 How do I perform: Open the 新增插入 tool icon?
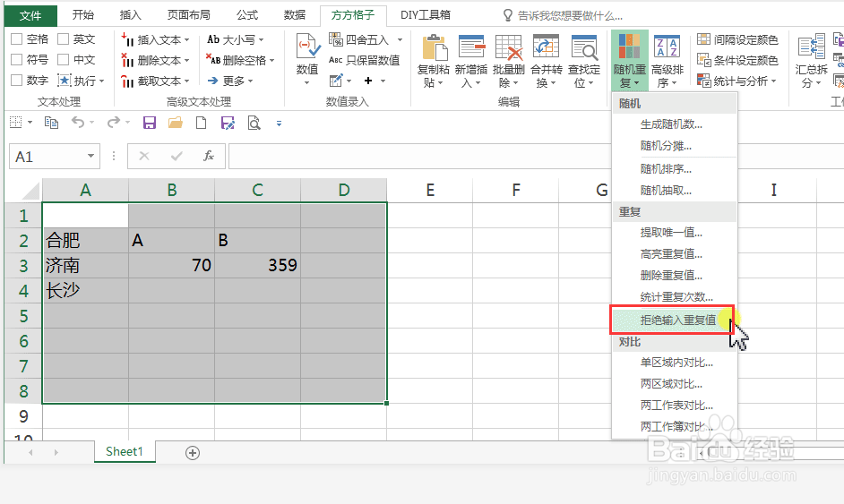coord(471,47)
